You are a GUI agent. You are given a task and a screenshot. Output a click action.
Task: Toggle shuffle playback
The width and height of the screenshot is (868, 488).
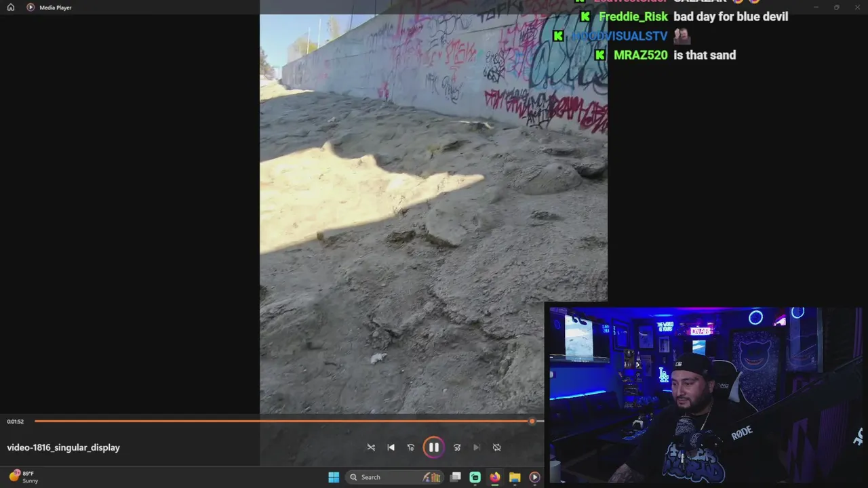pyautogui.click(x=371, y=447)
